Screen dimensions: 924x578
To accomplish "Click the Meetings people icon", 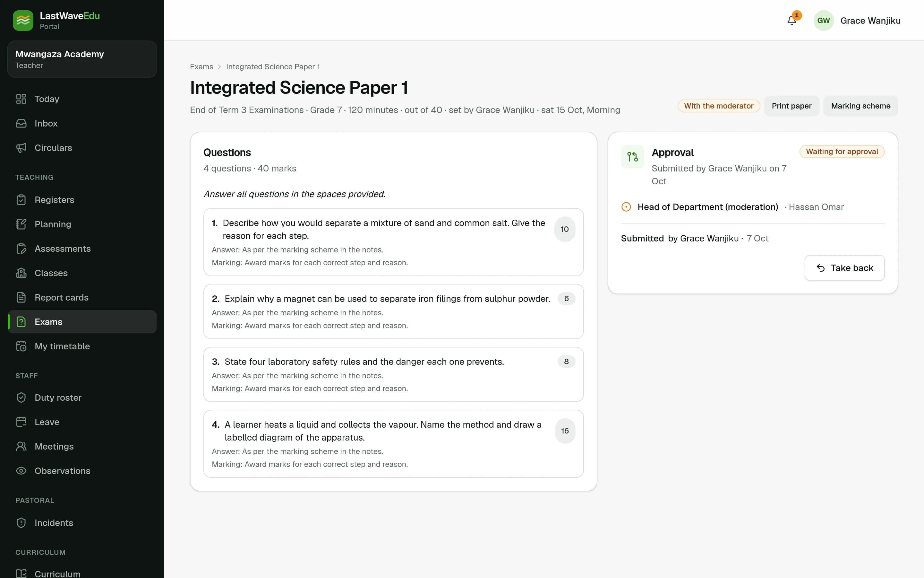I will click(x=21, y=446).
